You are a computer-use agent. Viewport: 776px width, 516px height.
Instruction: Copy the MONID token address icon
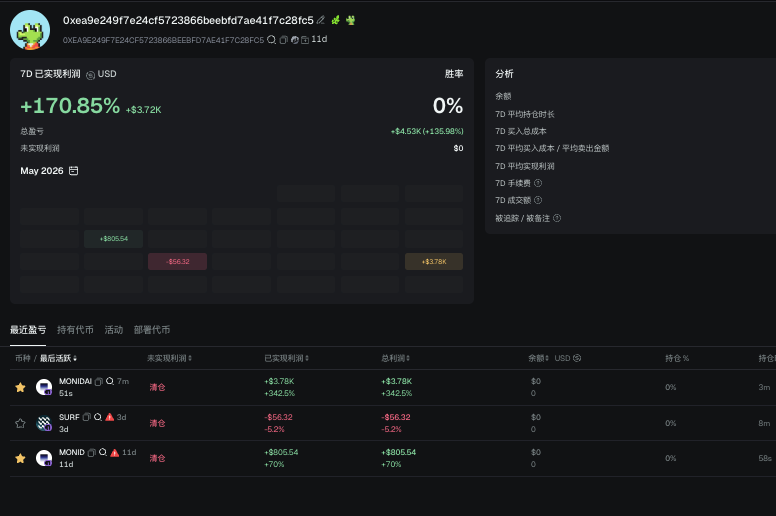pos(92,452)
